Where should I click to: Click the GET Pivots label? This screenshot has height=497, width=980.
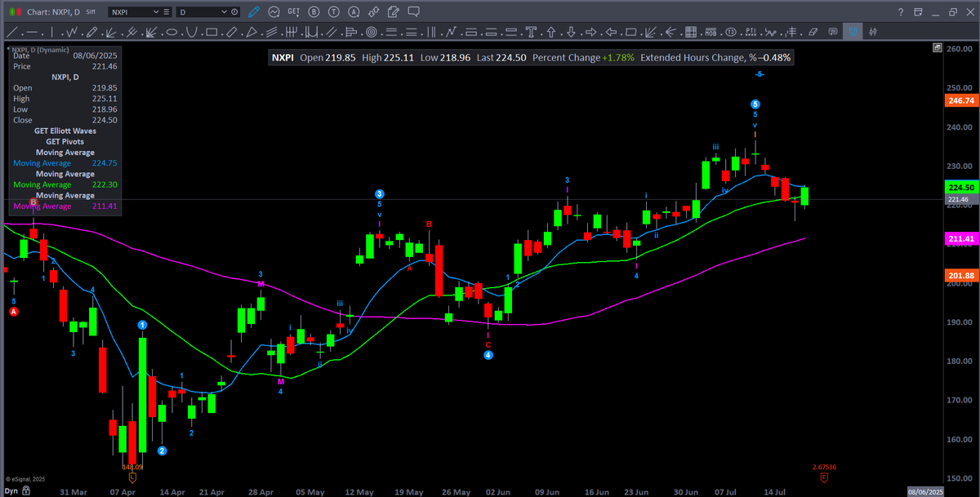(x=65, y=141)
